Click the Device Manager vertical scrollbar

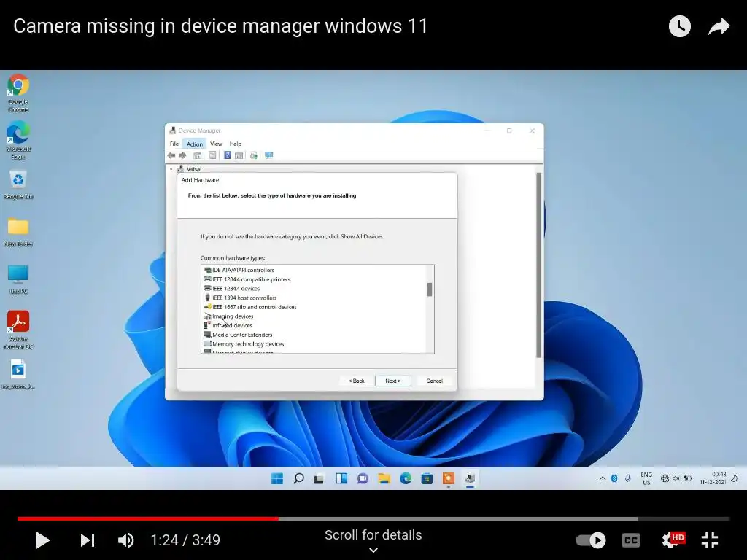pos(539,264)
